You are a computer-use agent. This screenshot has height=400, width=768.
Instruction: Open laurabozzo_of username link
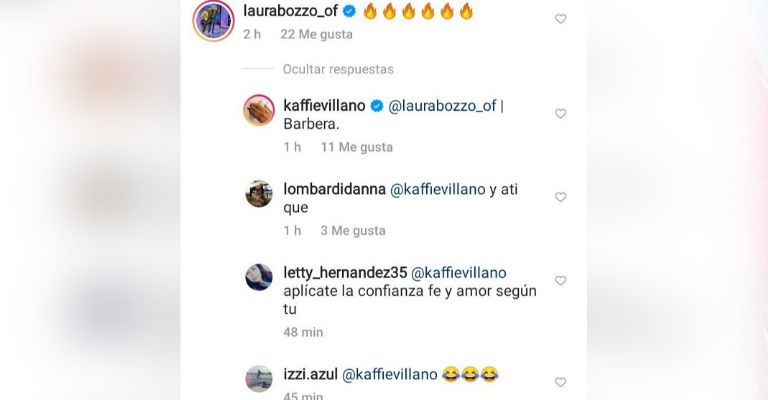[290, 11]
